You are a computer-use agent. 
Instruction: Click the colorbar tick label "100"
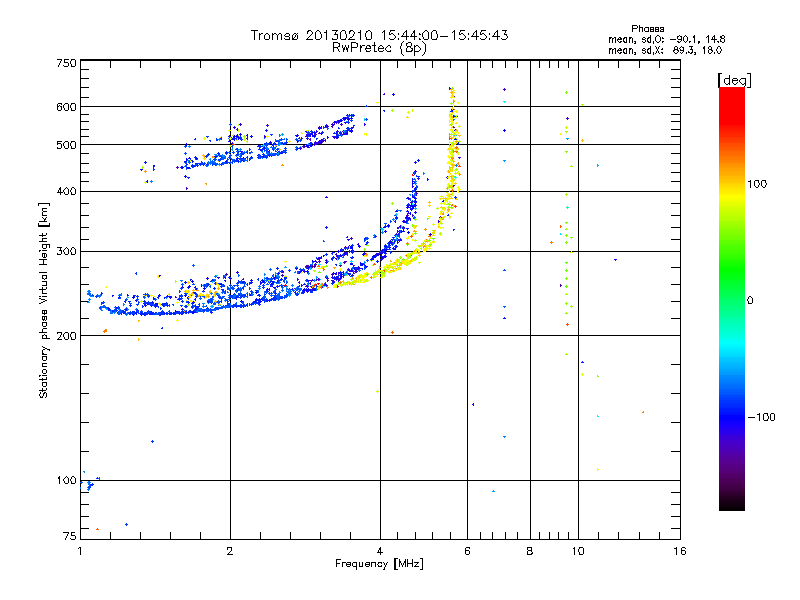pos(757,184)
